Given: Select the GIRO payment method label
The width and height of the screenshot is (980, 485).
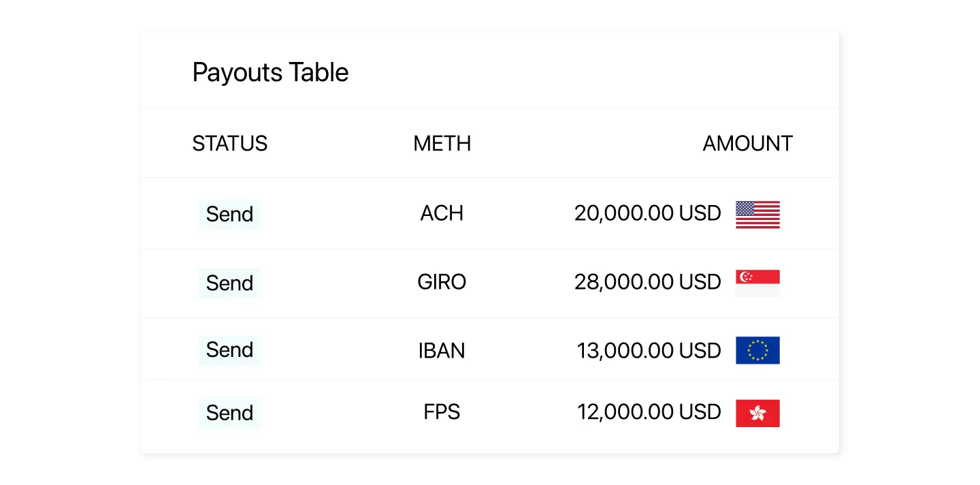Looking at the screenshot, I should [442, 282].
